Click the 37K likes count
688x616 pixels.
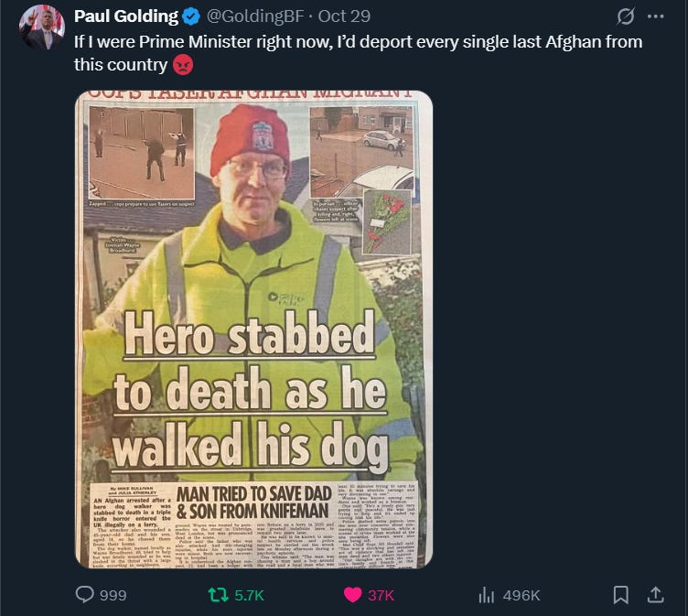pyautogui.click(x=382, y=595)
